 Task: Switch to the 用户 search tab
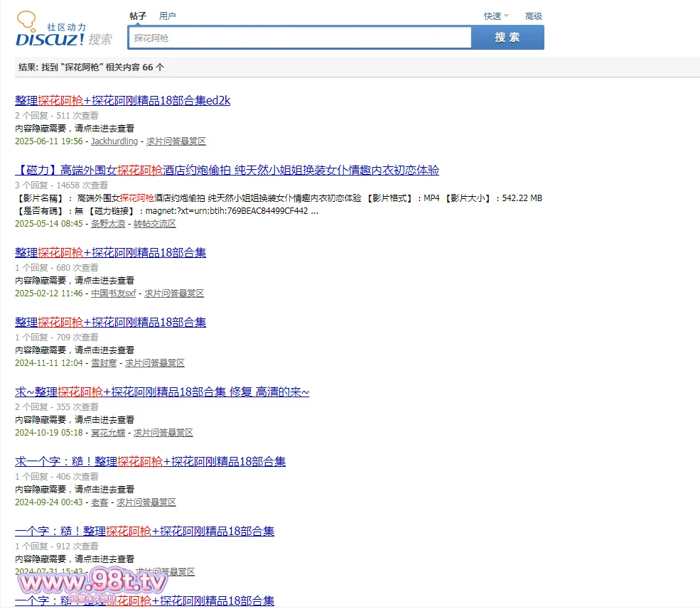coord(168,16)
